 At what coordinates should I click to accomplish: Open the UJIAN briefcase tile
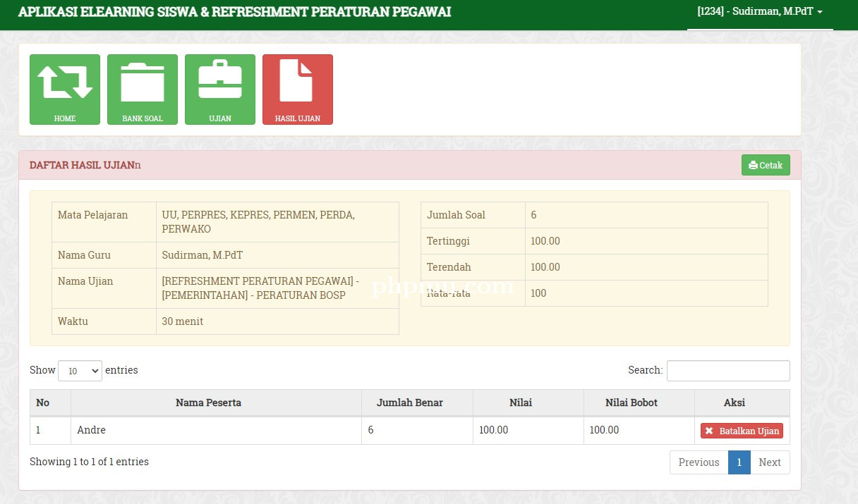pos(220,90)
